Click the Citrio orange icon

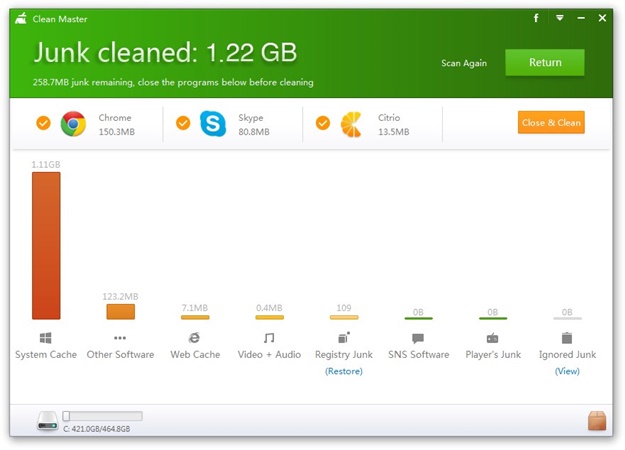(x=351, y=124)
